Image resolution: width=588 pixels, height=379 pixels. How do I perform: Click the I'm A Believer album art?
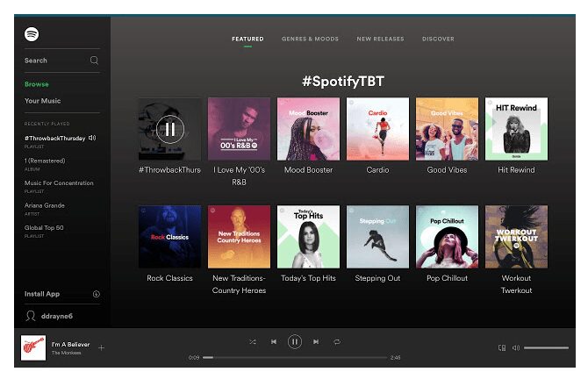[x=33, y=348]
